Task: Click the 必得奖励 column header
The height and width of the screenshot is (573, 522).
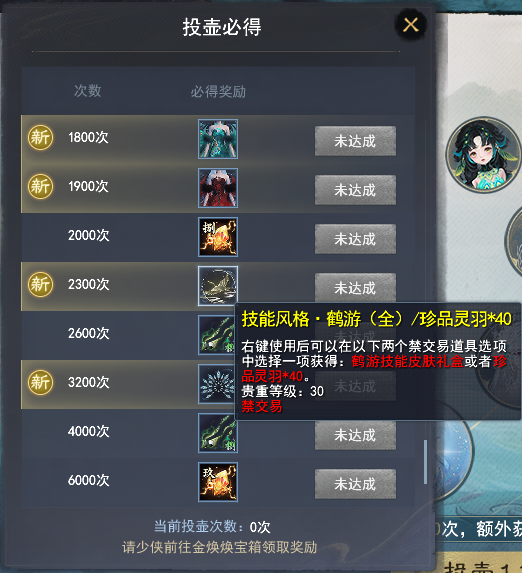Action: [x=218, y=91]
